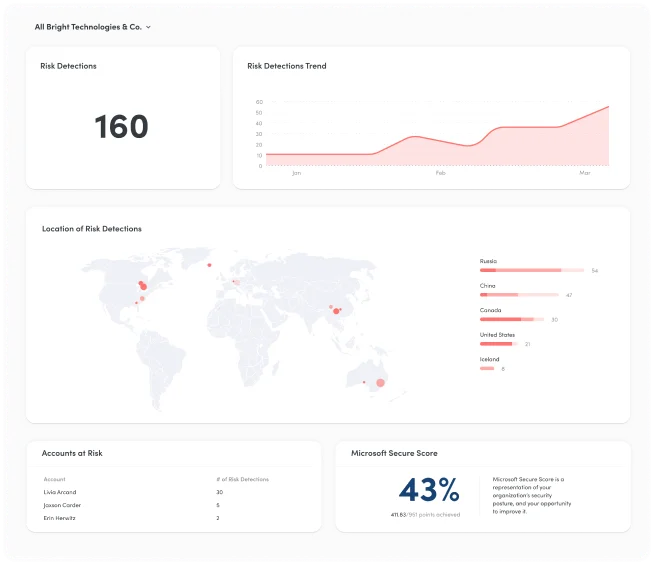Click the risk dot on US east coast
This screenshot has height=565, width=654.
pos(142,299)
